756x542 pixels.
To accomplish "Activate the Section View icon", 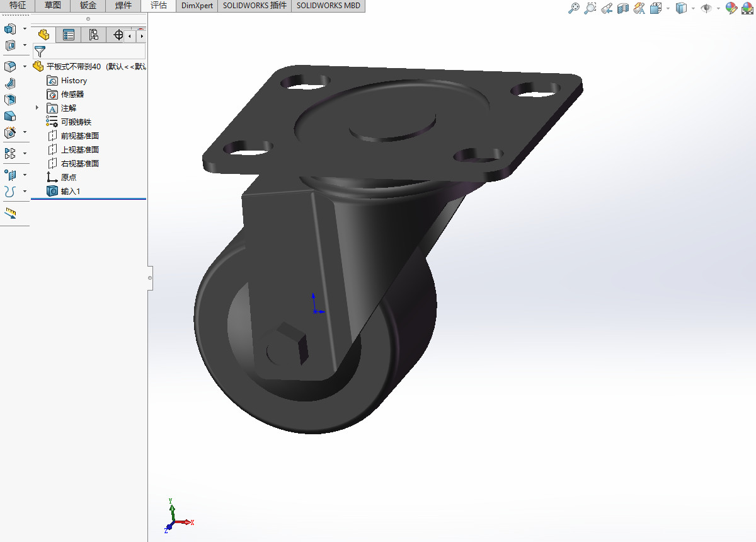I will click(x=623, y=8).
